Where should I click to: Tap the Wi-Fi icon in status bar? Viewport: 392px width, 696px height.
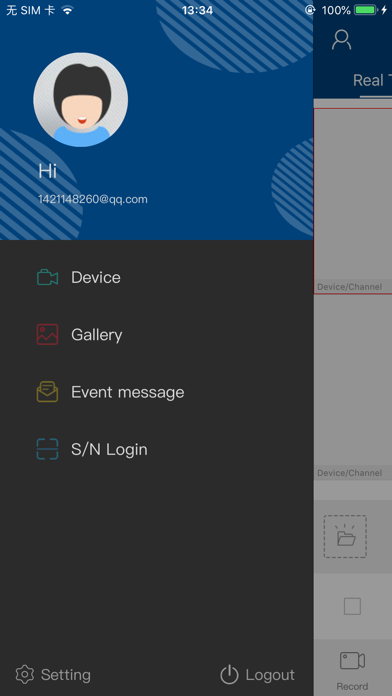point(67,10)
